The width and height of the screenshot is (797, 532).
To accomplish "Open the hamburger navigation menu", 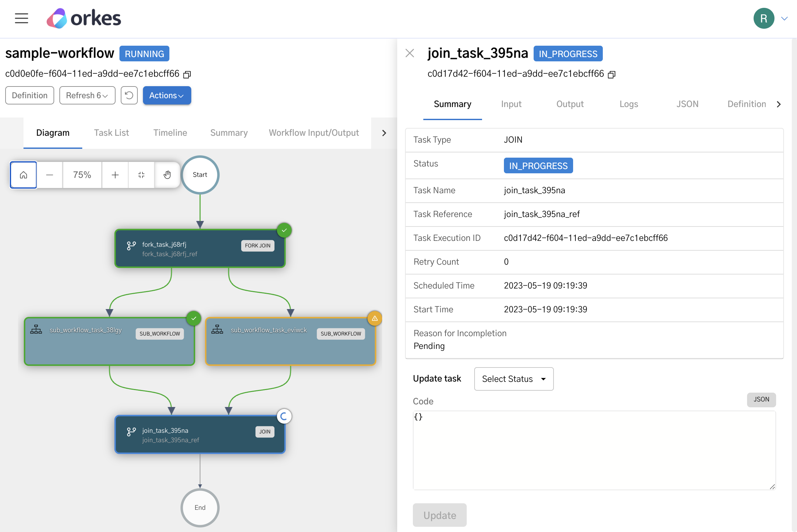I will click(x=21, y=18).
